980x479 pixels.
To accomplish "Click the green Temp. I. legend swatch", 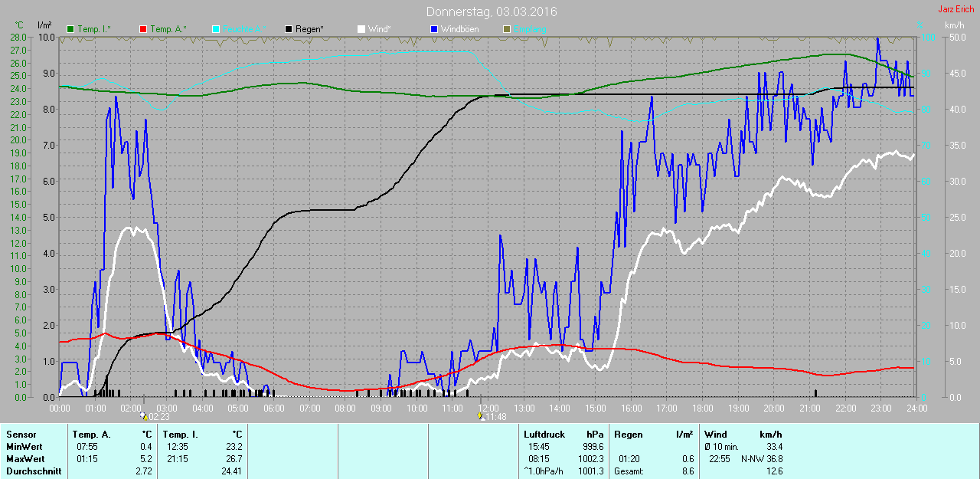I will pyautogui.click(x=71, y=29).
